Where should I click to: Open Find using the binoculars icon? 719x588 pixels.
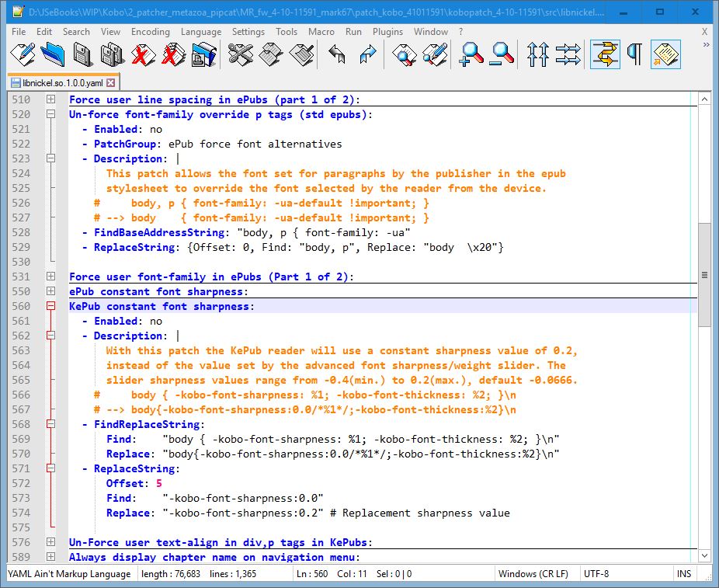(405, 54)
